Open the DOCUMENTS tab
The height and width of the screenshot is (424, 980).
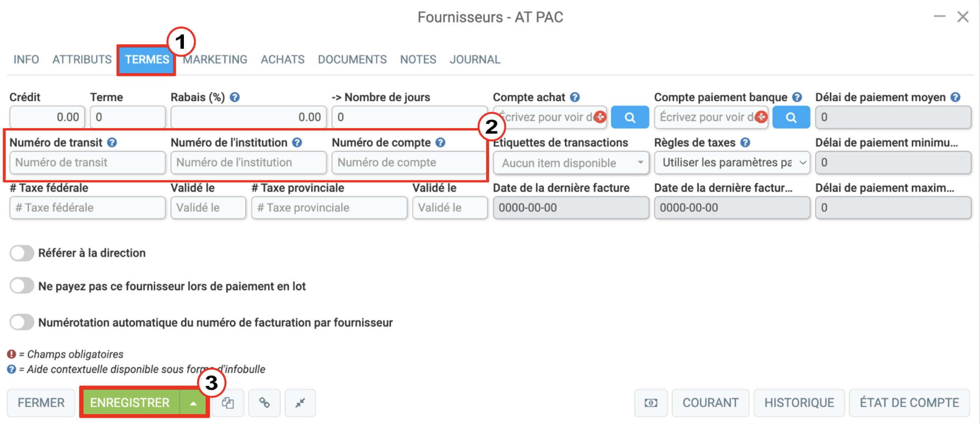(x=352, y=59)
